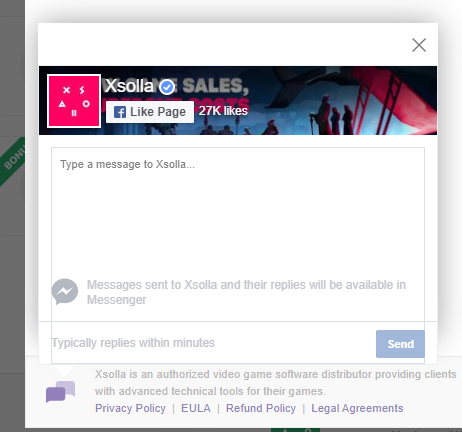
Task: Click the purple chat bubbles icon
Action: 60,392
